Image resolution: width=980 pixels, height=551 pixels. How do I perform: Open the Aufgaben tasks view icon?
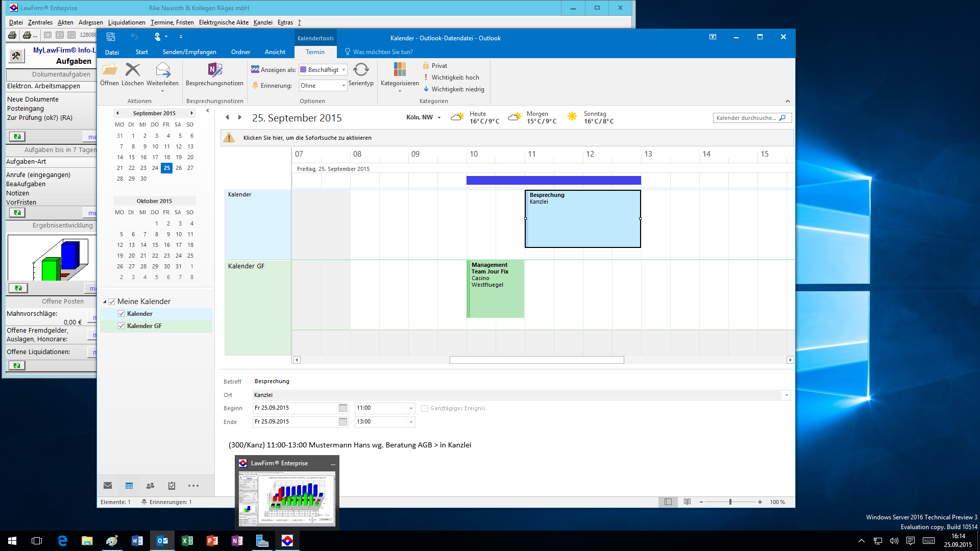click(171, 486)
